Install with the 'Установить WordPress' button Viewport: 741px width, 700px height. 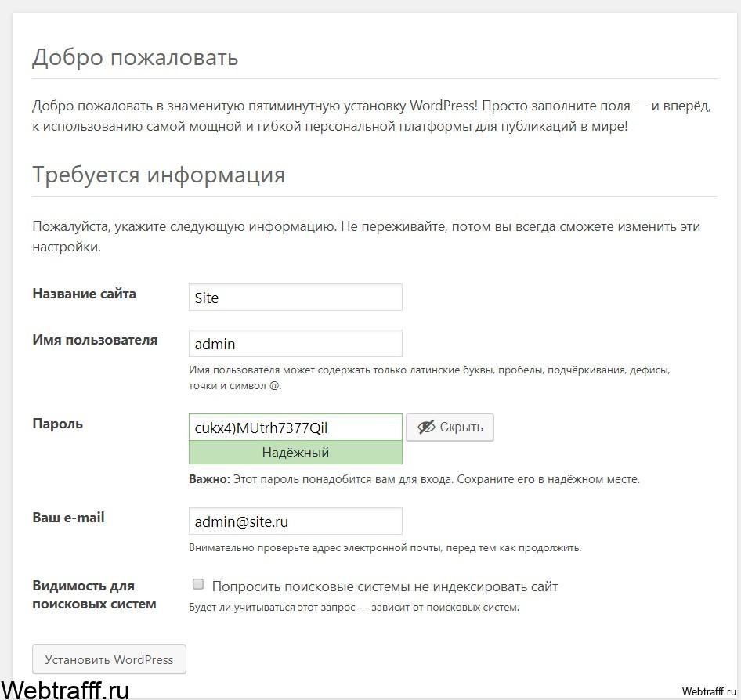coord(109,659)
